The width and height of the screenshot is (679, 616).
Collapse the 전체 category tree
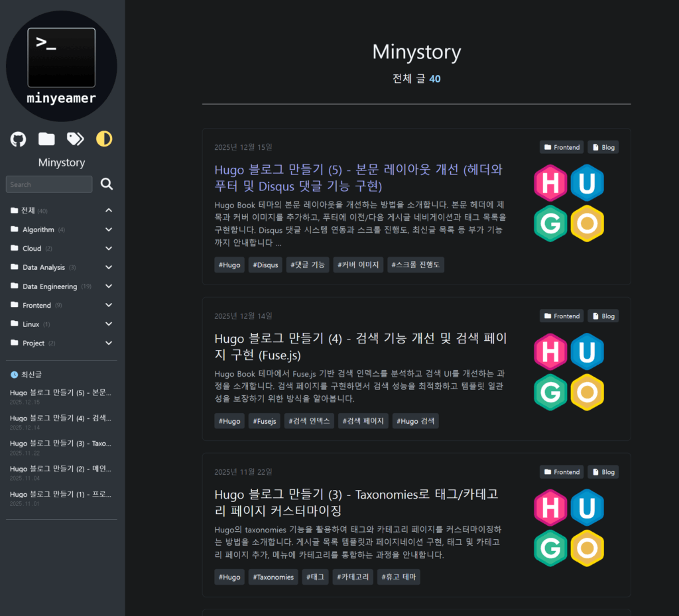pyautogui.click(x=108, y=210)
